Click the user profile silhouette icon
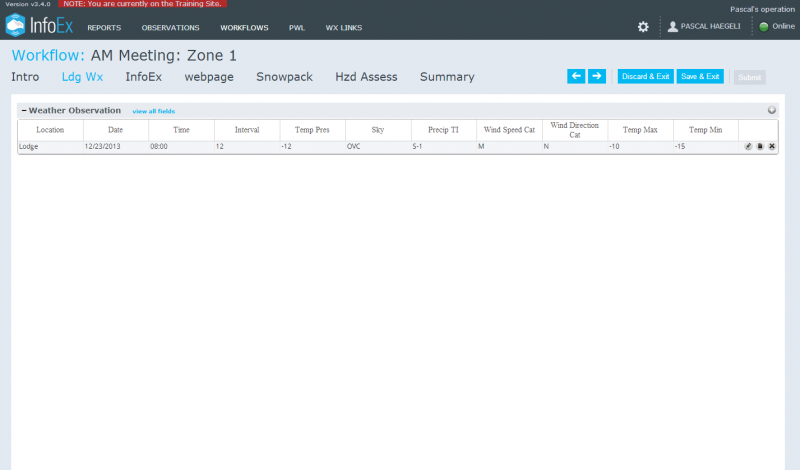Image resolution: width=800 pixels, height=470 pixels. (672, 27)
